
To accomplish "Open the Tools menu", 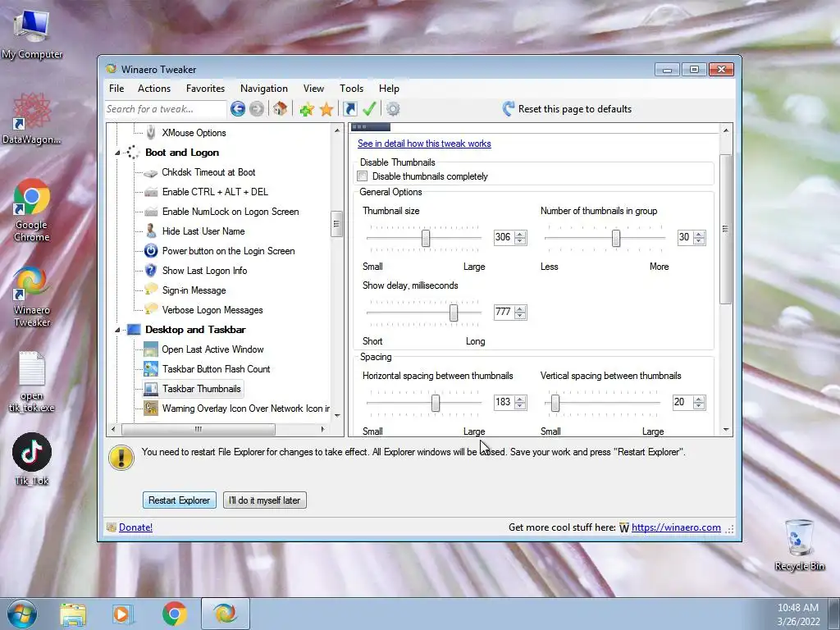I will pyautogui.click(x=351, y=89).
